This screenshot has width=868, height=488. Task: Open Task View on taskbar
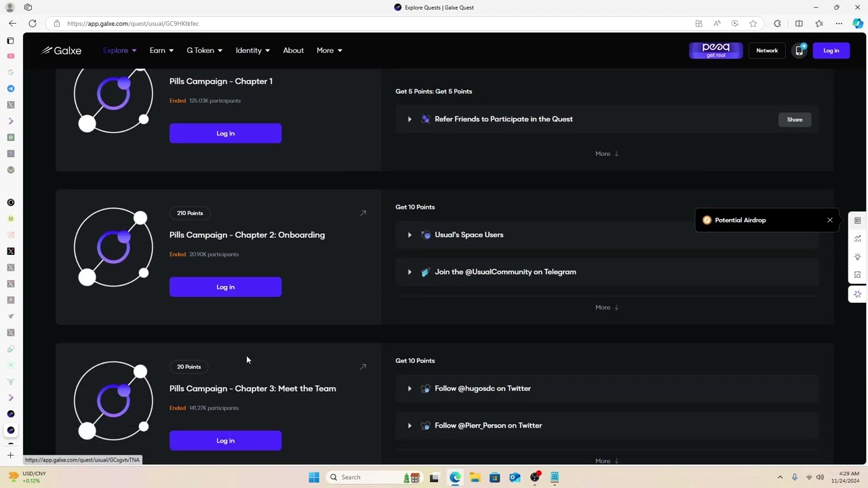pos(434,477)
